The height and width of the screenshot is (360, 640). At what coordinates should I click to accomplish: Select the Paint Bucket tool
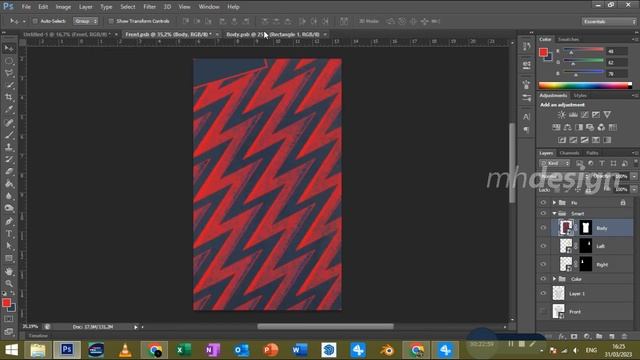click(x=9, y=184)
